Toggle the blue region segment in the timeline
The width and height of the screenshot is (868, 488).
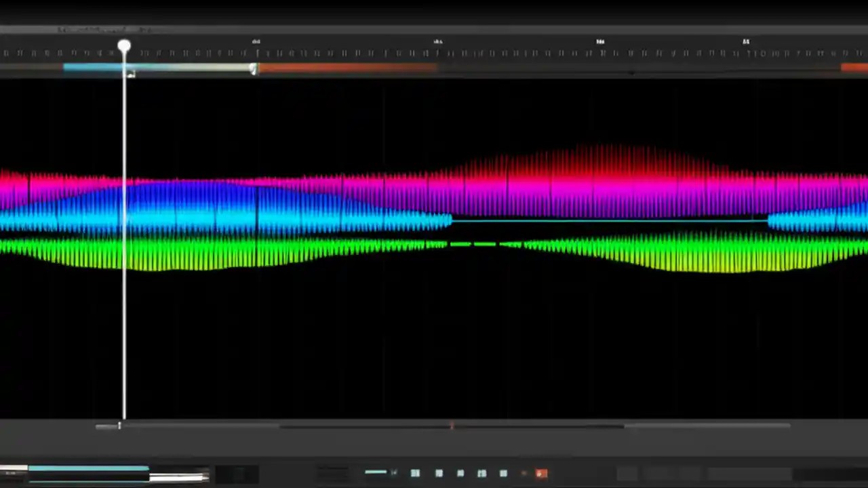[x=92, y=66]
